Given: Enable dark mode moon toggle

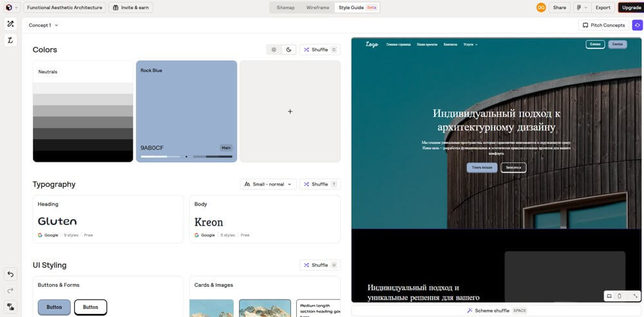Looking at the screenshot, I should pyautogui.click(x=289, y=50).
